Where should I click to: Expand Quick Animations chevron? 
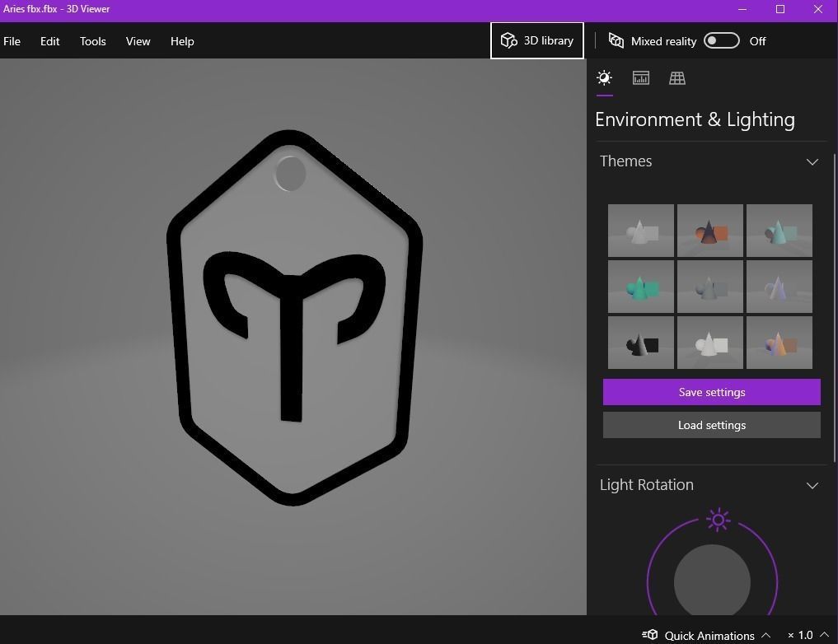[x=765, y=635]
